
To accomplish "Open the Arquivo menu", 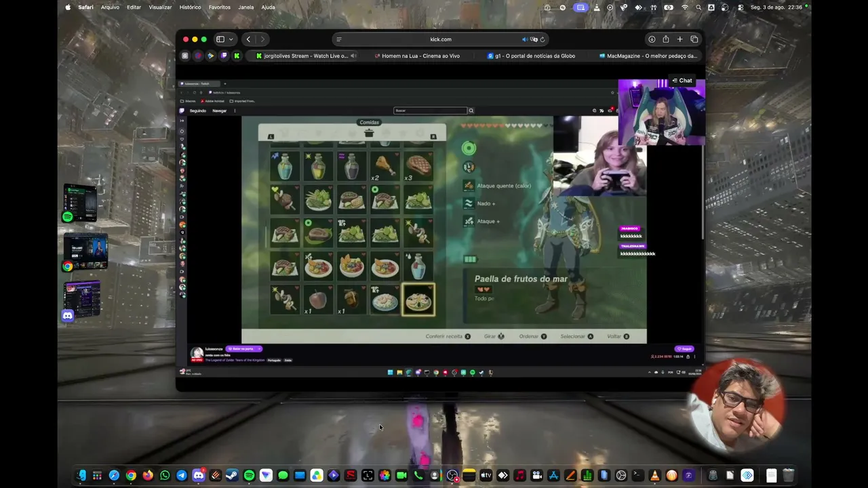I will point(110,7).
